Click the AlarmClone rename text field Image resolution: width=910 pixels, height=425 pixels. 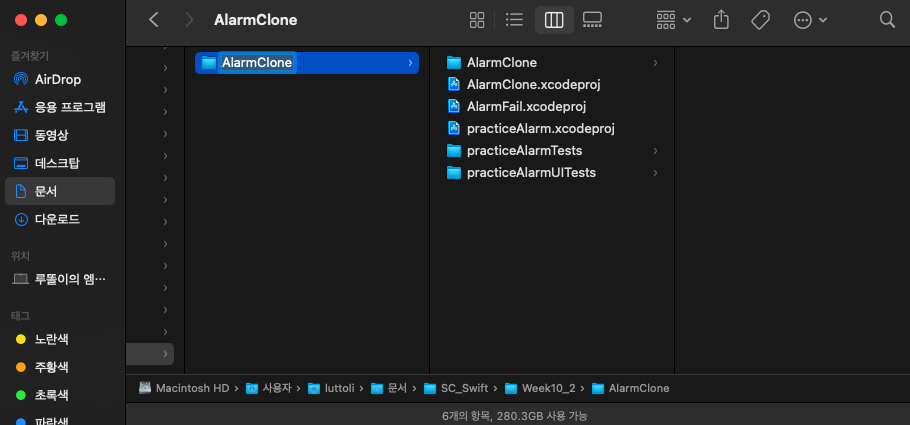point(257,62)
